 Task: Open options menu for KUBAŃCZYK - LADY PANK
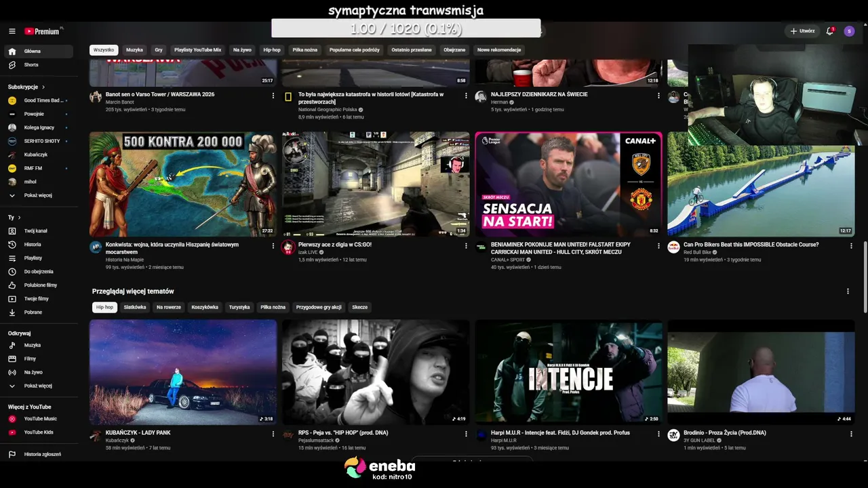[x=273, y=434]
